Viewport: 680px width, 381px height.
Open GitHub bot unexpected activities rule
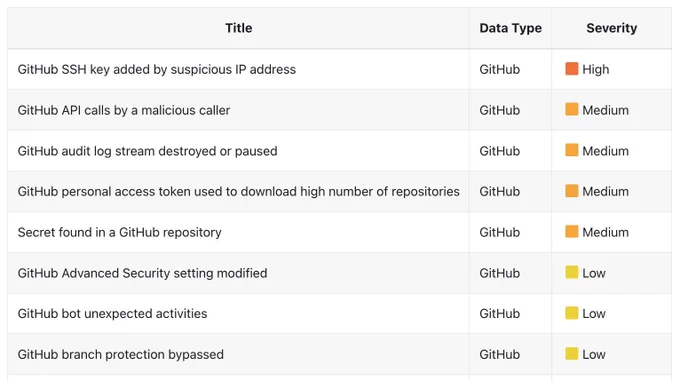[x=112, y=314]
